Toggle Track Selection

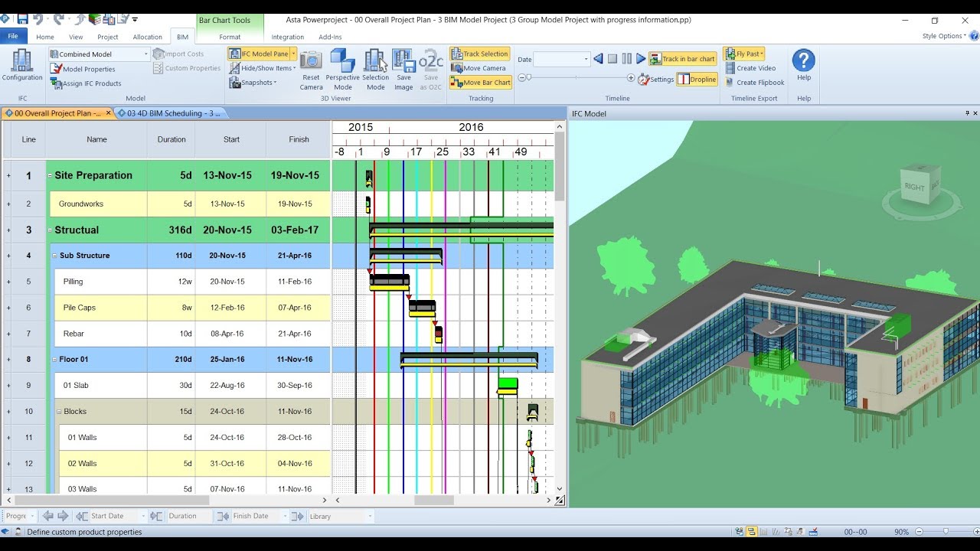480,54
